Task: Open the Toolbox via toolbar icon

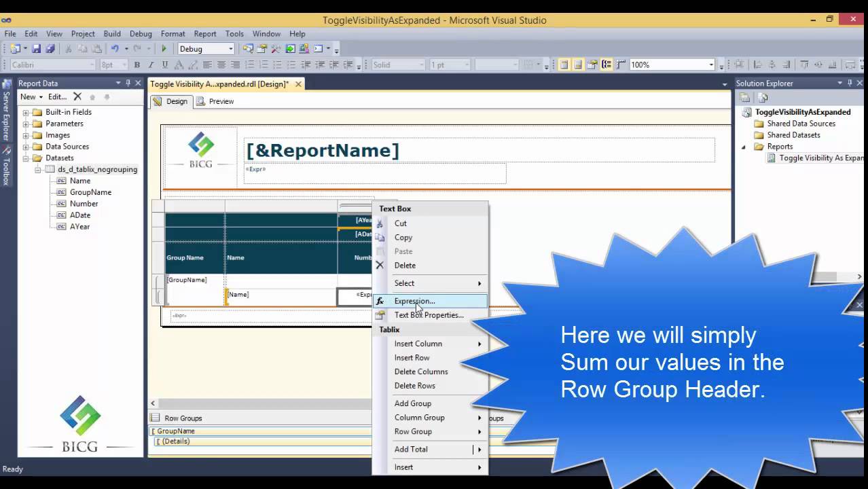Action: click(276, 49)
